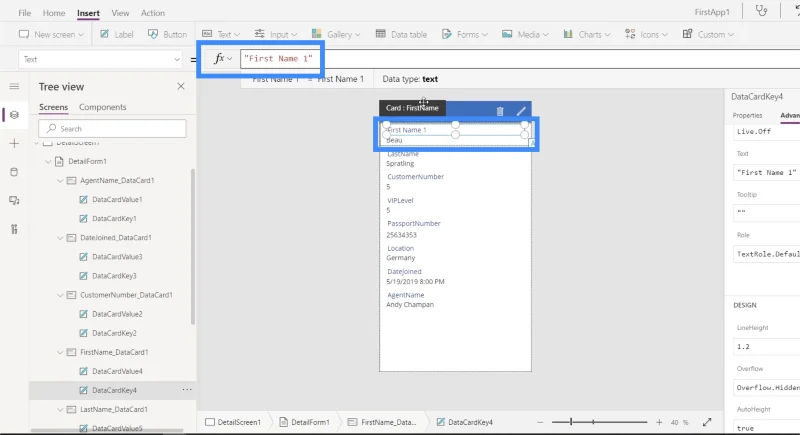Click the App checker stethoscope icon
800x435 pixels.
(761, 11)
